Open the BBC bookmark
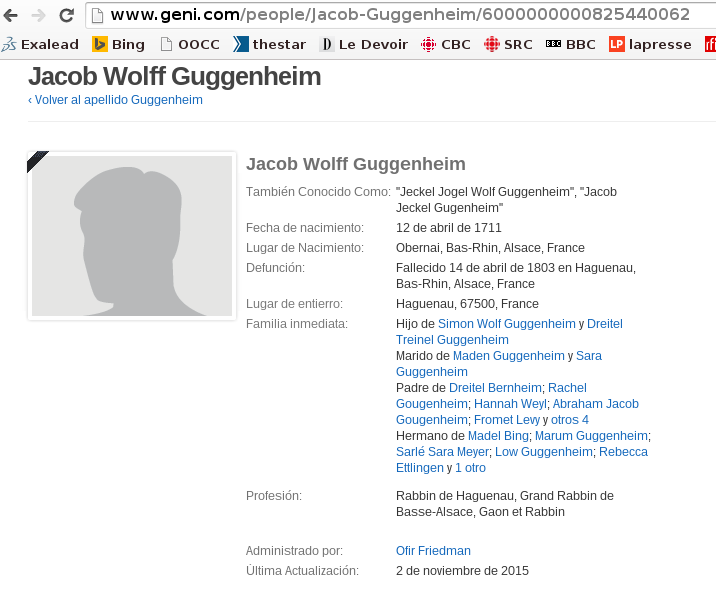 pyautogui.click(x=570, y=44)
